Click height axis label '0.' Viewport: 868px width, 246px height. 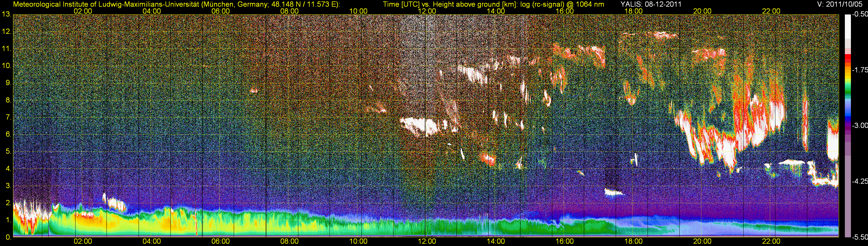pyautogui.click(x=8, y=237)
